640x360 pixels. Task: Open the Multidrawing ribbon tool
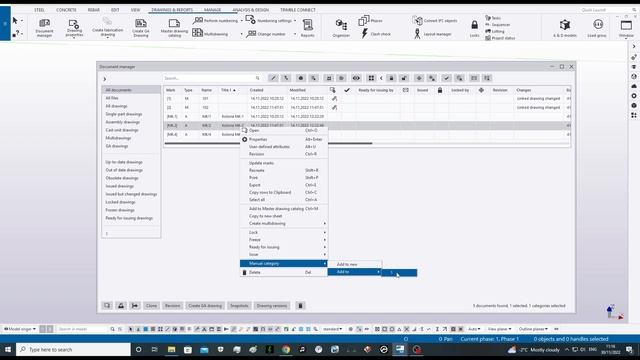pos(210,33)
